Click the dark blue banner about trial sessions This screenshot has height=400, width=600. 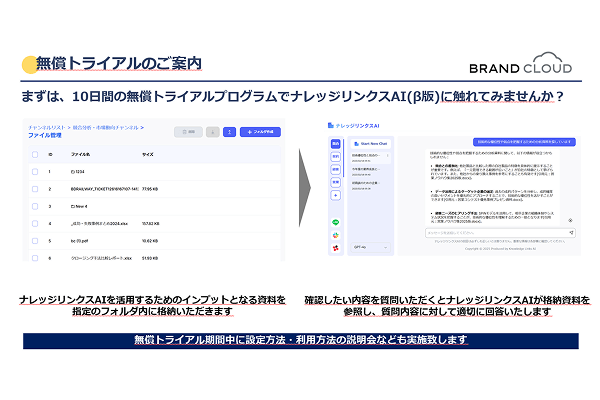click(x=301, y=340)
